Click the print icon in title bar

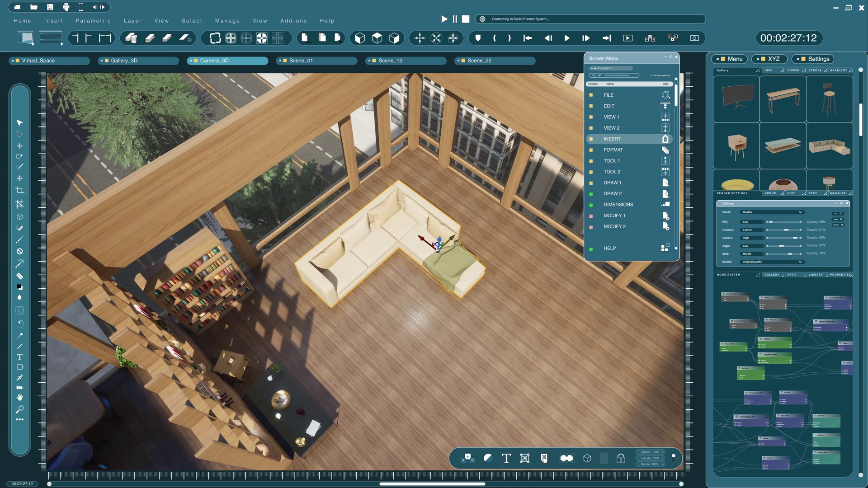(66, 7)
